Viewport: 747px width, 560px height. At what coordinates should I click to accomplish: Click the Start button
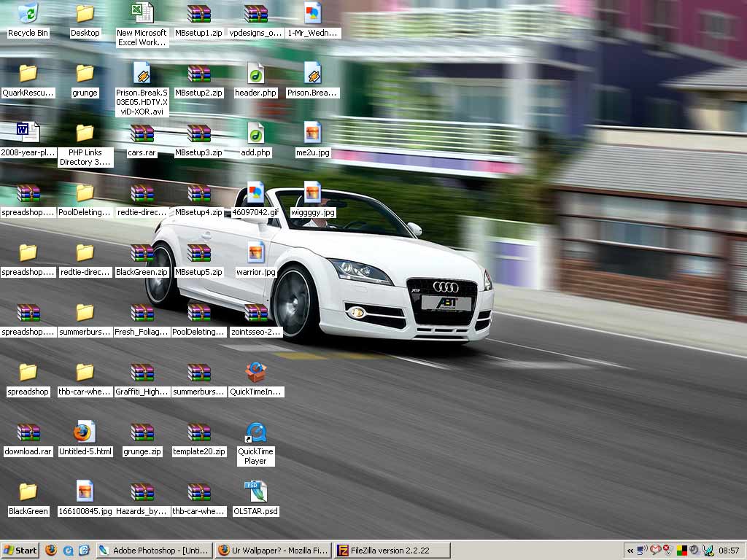(20, 551)
